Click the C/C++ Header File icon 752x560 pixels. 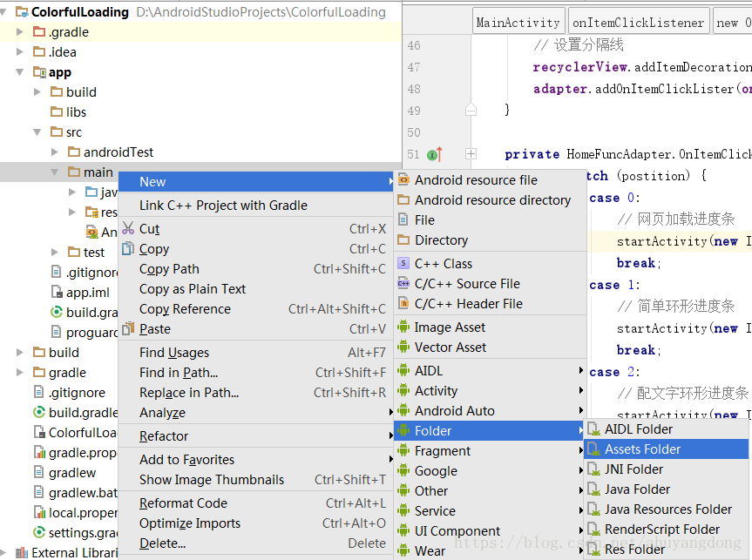(x=403, y=304)
